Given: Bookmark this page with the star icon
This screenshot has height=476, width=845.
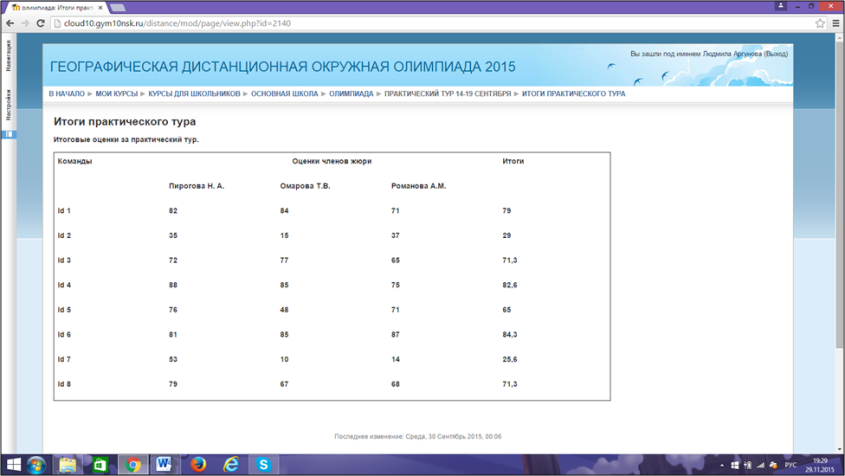Looking at the screenshot, I should point(820,23).
